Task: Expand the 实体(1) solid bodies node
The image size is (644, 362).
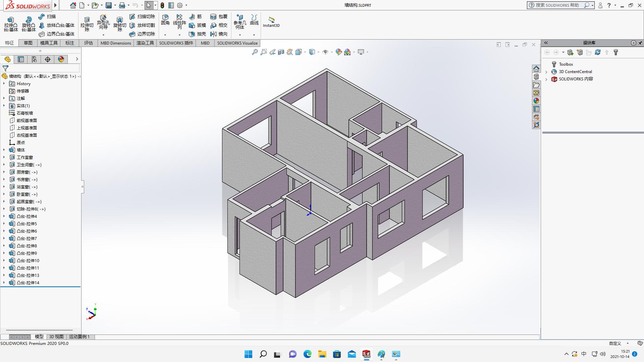Action: (4, 106)
